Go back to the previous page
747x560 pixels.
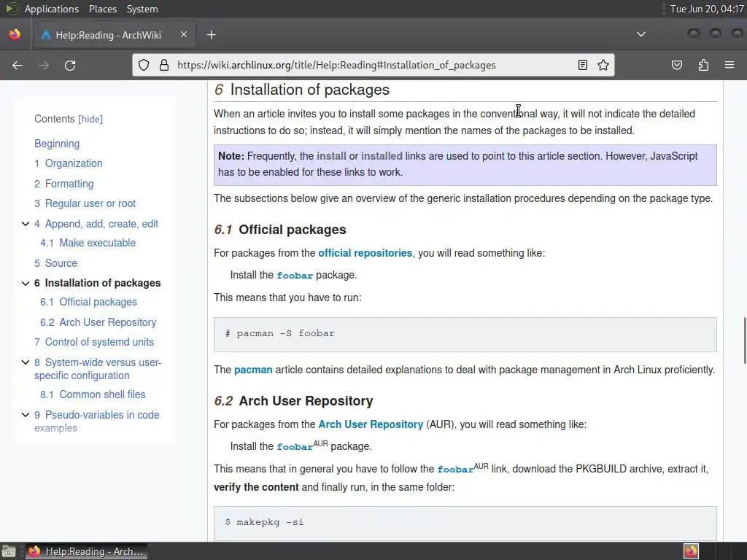pos(18,65)
